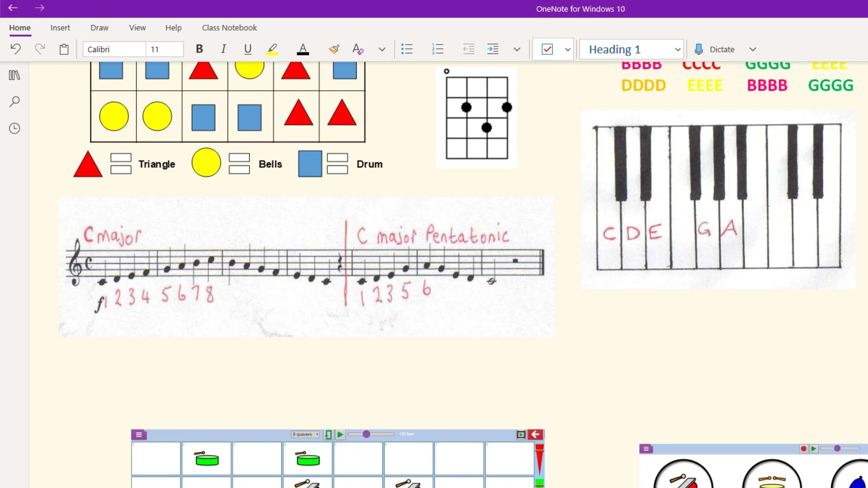Expand more paragraph formatting options
This screenshot has width=868, height=488.
click(517, 49)
